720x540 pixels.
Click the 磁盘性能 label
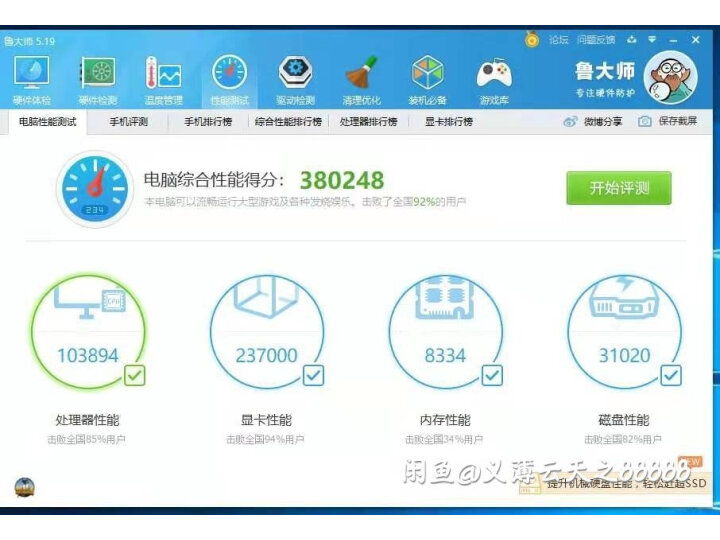[x=624, y=420]
